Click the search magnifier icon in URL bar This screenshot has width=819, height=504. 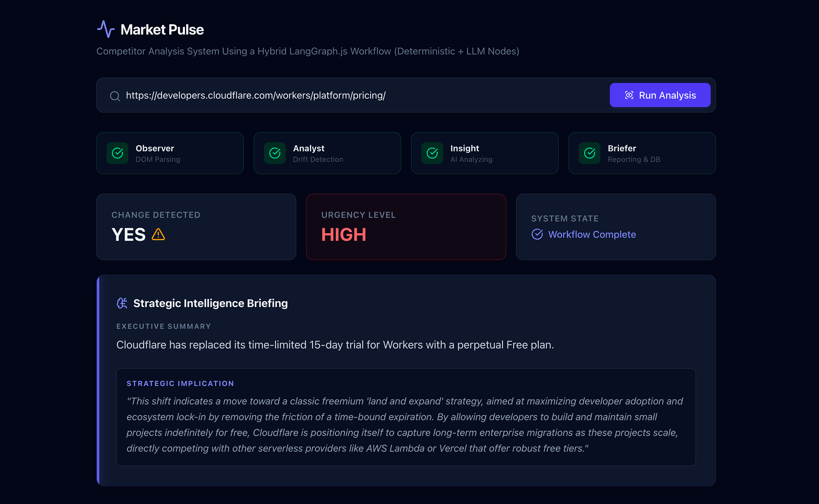click(115, 96)
